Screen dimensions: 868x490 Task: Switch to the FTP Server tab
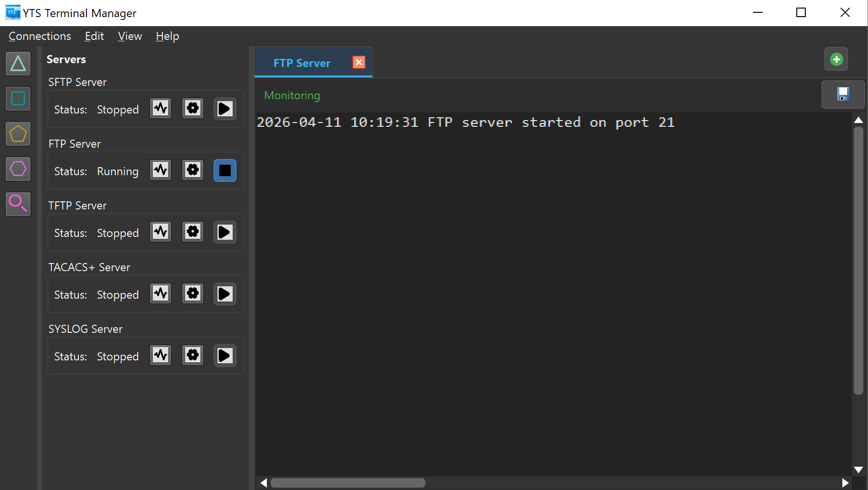301,62
